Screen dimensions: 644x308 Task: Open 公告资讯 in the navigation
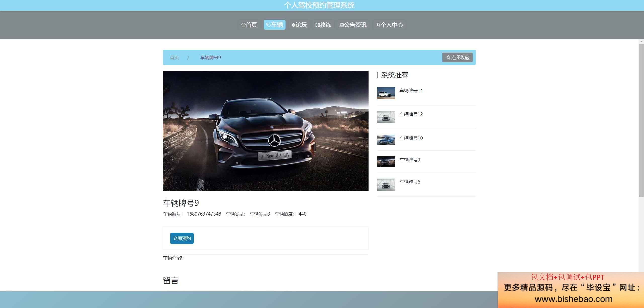coord(353,25)
